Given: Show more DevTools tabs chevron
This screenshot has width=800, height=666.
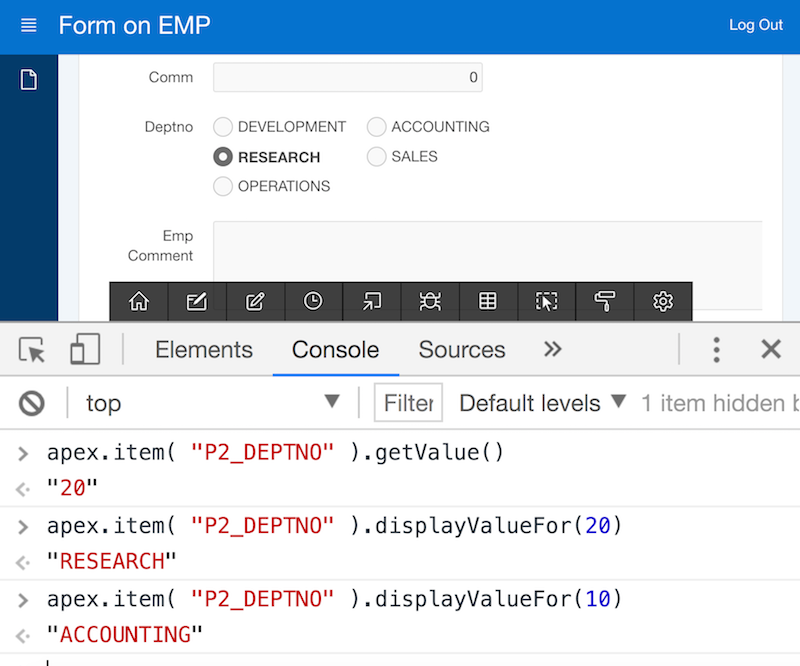Looking at the screenshot, I should tap(553, 350).
